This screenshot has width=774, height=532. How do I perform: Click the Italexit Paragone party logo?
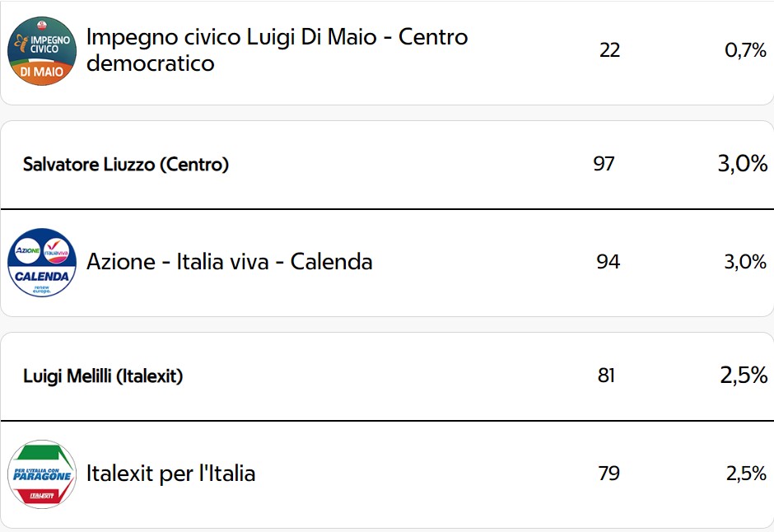[x=42, y=474]
